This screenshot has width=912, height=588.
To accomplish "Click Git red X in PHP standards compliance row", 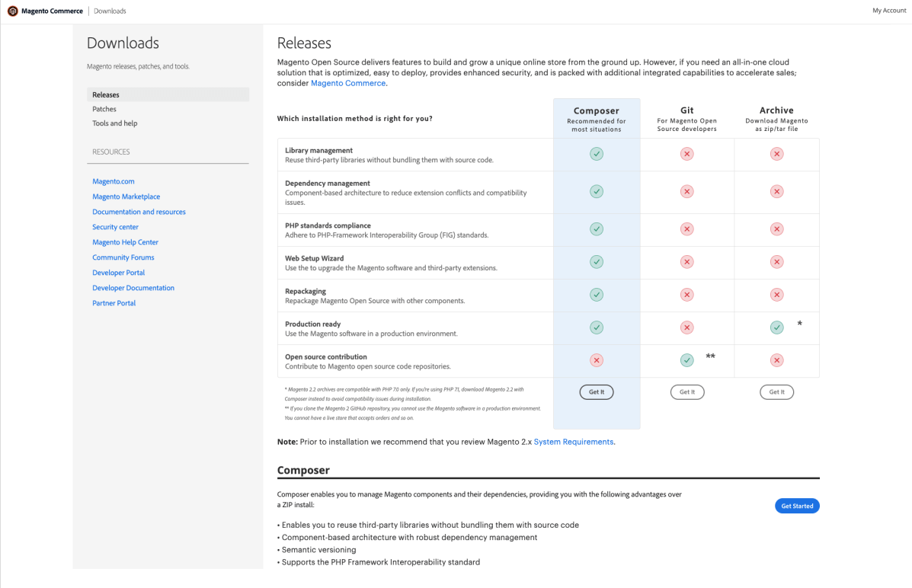I will [687, 229].
